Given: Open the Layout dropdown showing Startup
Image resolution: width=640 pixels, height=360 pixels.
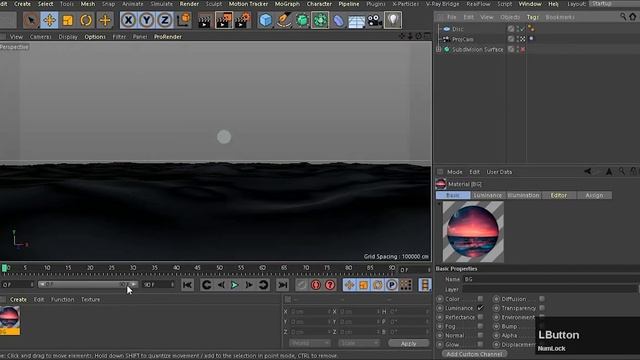Looking at the screenshot, I should pos(614,4).
